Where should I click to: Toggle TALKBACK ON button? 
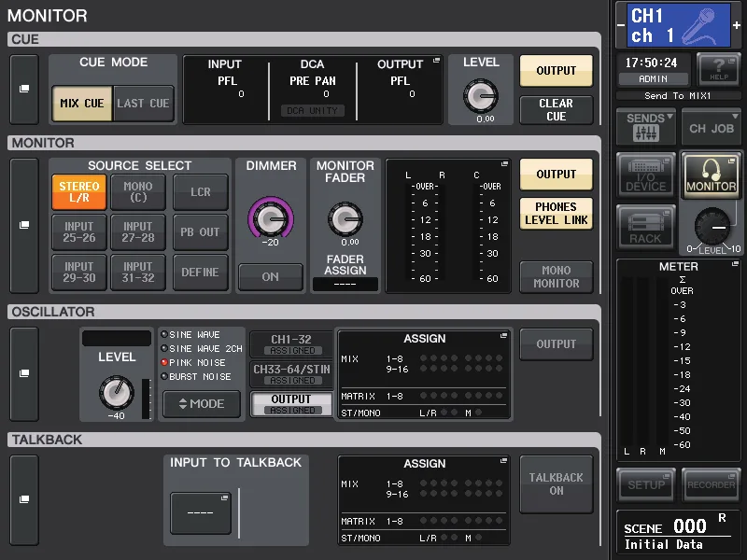tap(556, 484)
